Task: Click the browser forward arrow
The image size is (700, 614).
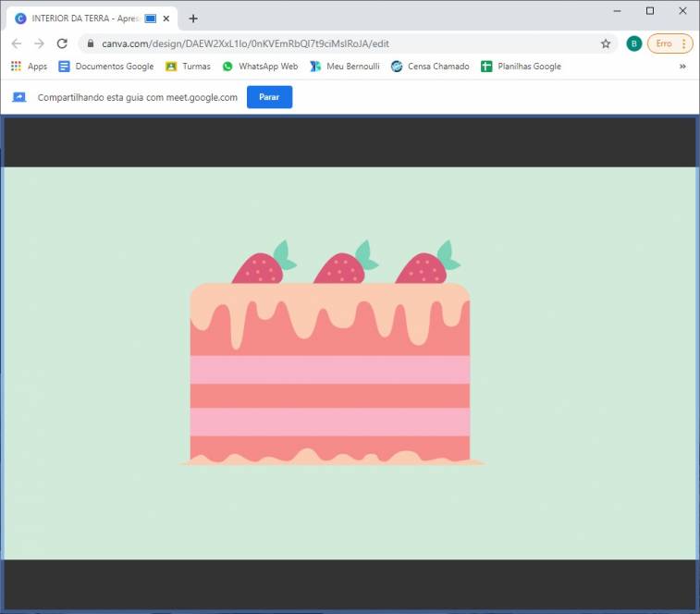Action: click(x=39, y=43)
